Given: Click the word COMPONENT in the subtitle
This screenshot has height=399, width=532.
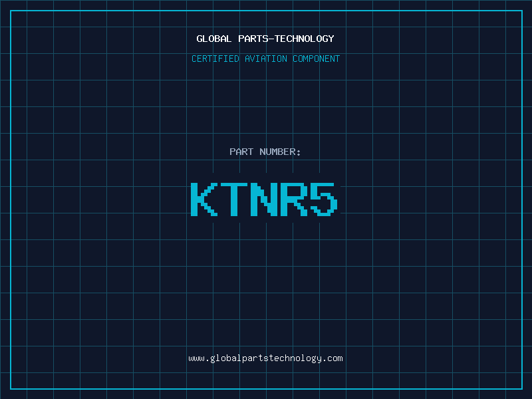Looking at the screenshot, I should 316,59.
